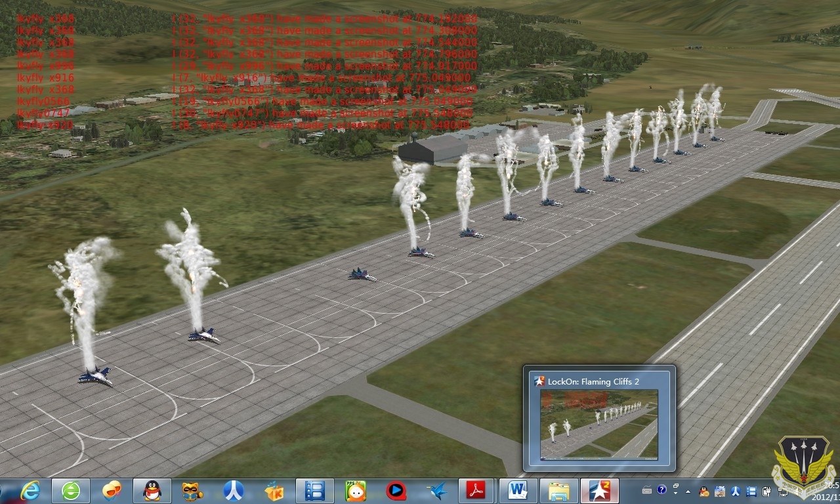The image size is (840, 504).
Task: Switch to Adobe Reader on the taskbar
Action: [x=475, y=491]
